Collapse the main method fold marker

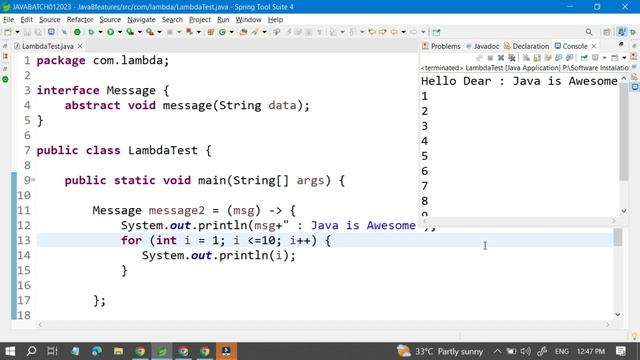coord(33,180)
